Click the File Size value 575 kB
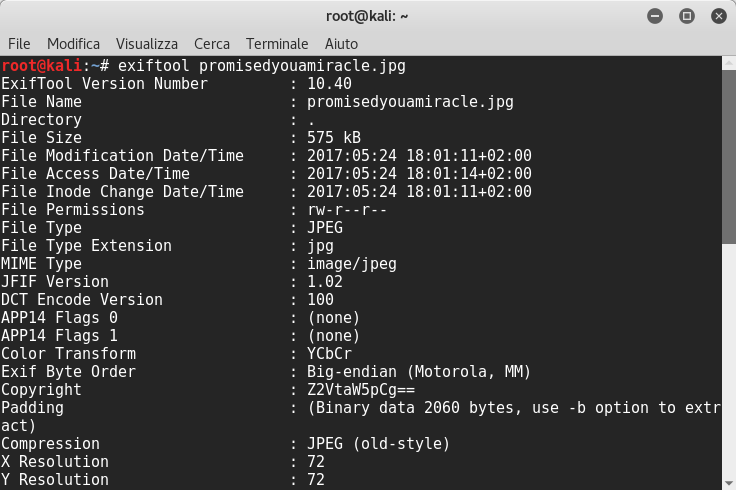The image size is (736, 490). pos(335,138)
